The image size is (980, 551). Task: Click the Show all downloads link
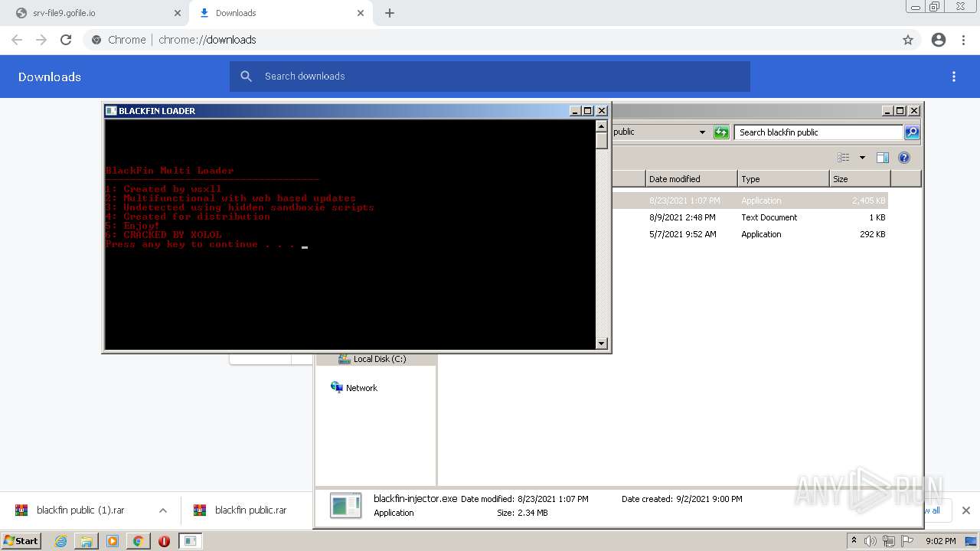coord(932,510)
